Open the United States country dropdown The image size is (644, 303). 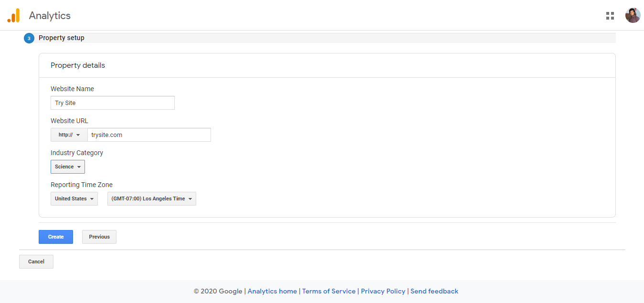click(74, 199)
